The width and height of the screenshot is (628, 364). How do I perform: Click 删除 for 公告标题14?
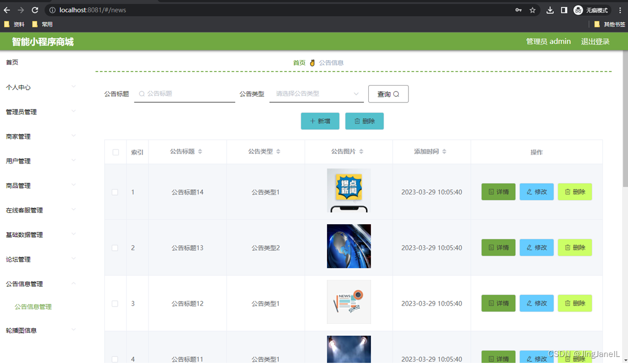(575, 192)
